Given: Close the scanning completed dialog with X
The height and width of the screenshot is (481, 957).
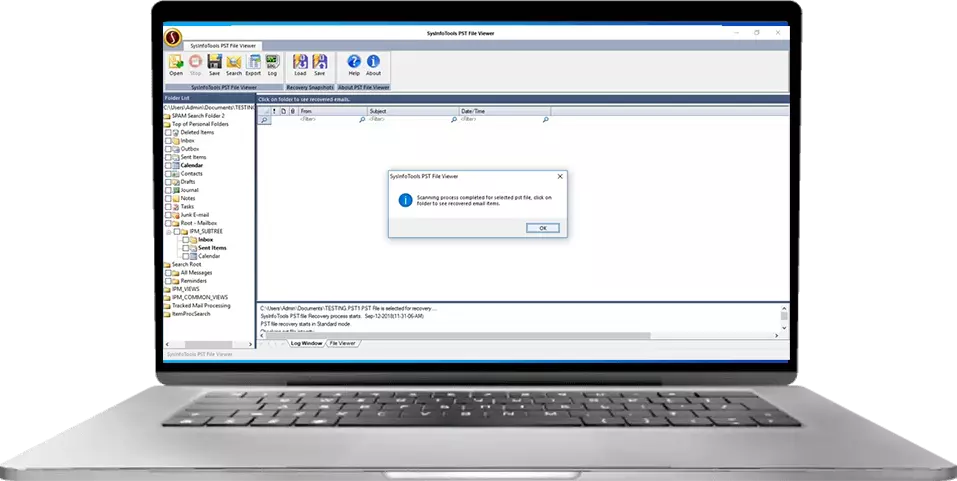Looking at the screenshot, I should [x=560, y=176].
